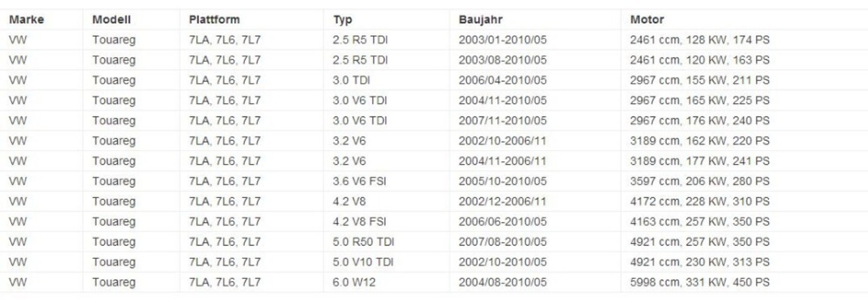This screenshot has width=868, height=303.
Task: Select the 4.2 V8 type cell
Action: (x=350, y=201)
